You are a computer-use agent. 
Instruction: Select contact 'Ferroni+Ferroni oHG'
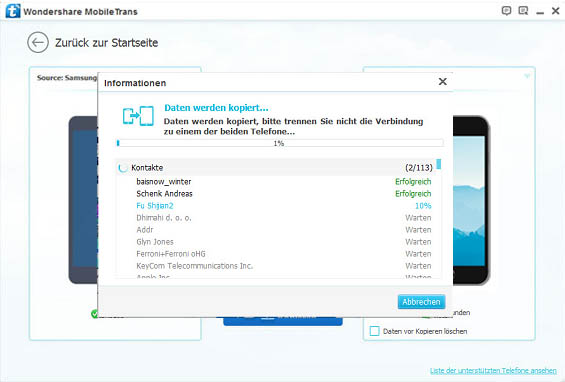pyautogui.click(x=171, y=254)
